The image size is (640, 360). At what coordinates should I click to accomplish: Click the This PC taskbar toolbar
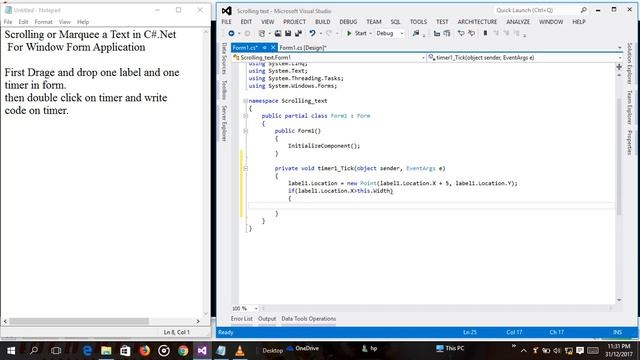(450, 349)
